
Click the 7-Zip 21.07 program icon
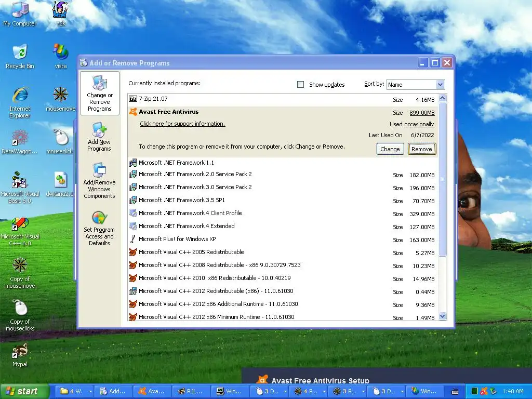[133, 99]
